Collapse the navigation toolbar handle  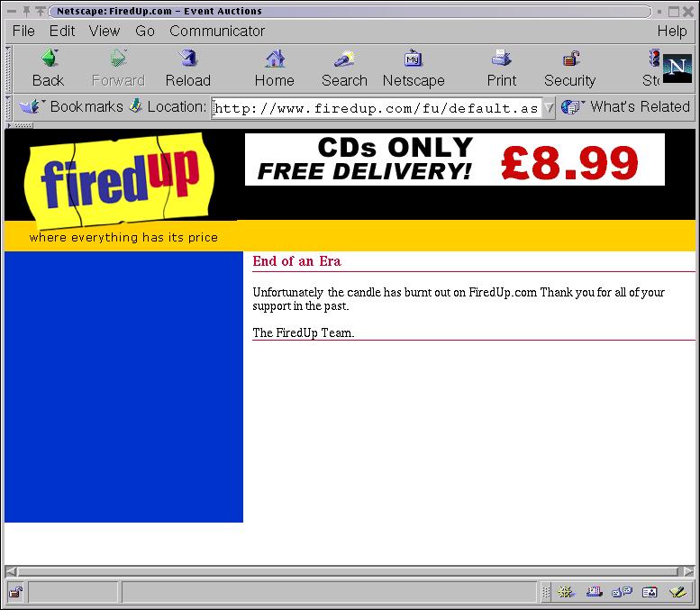tap(8, 68)
